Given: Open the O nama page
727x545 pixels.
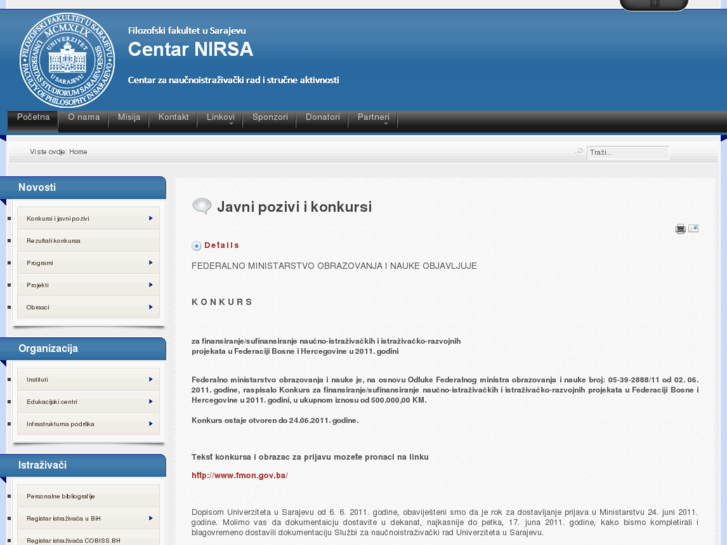Looking at the screenshot, I should (x=84, y=118).
